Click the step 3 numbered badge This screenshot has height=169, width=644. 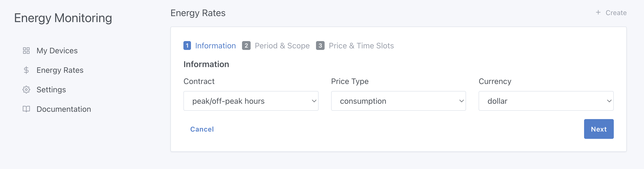(x=321, y=45)
